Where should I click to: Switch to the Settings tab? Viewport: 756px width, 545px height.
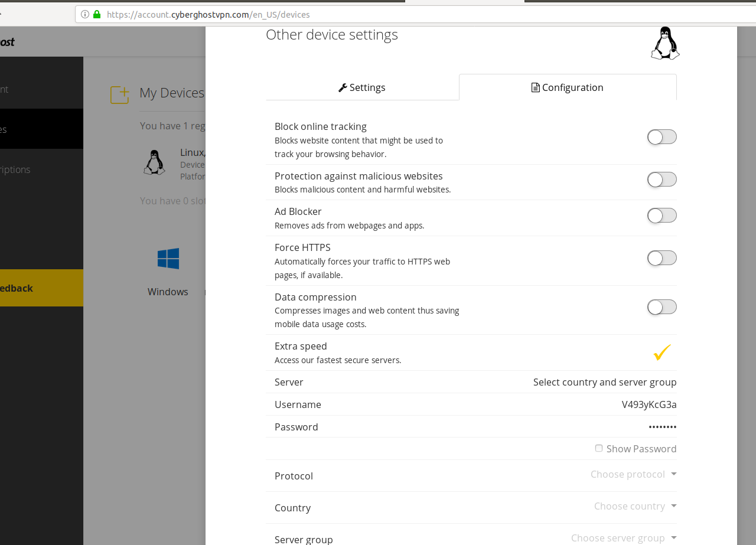pyautogui.click(x=362, y=87)
